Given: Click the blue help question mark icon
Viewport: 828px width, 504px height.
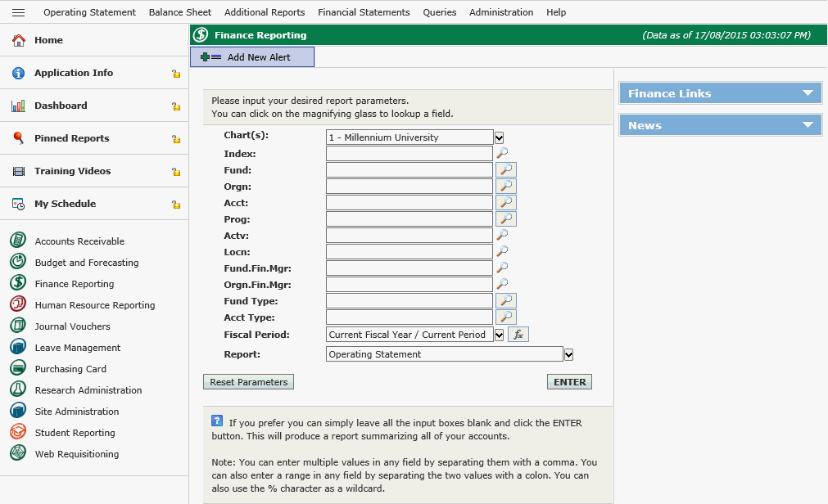Looking at the screenshot, I should pyautogui.click(x=217, y=421).
